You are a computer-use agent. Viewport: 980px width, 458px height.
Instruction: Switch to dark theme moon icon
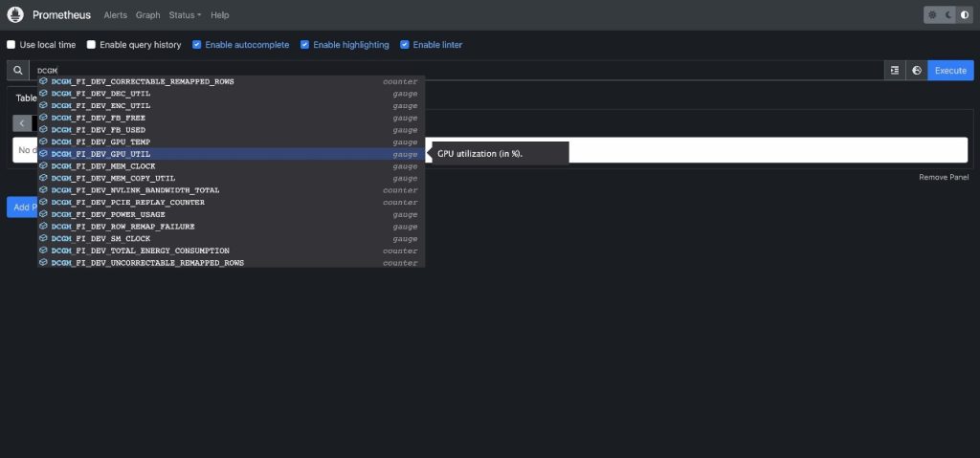point(948,15)
